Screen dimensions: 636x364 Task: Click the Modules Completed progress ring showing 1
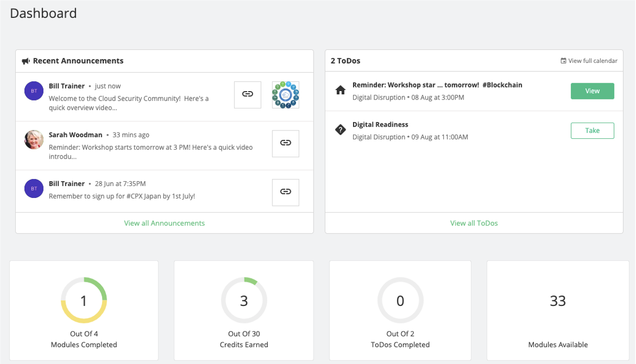click(x=84, y=300)
